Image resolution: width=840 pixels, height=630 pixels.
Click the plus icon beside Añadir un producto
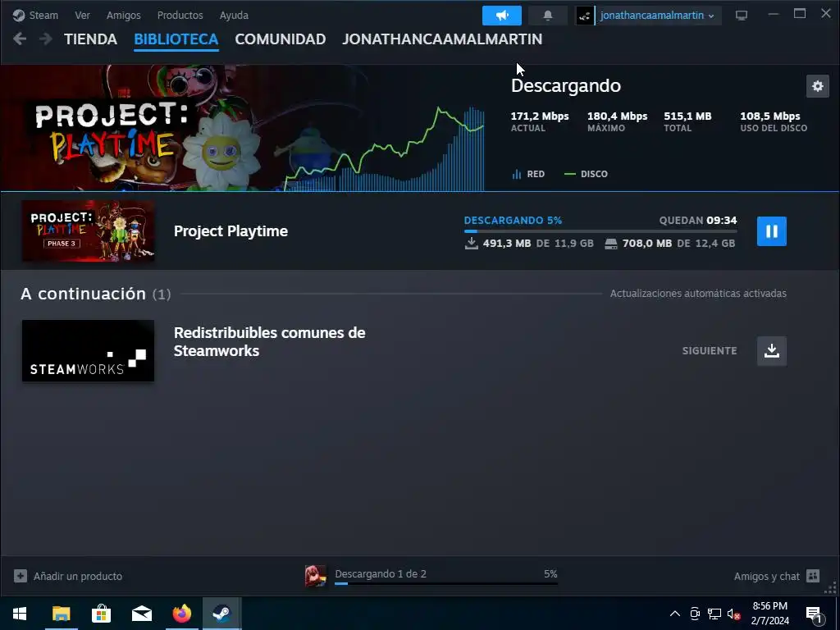tap(21, 576)
